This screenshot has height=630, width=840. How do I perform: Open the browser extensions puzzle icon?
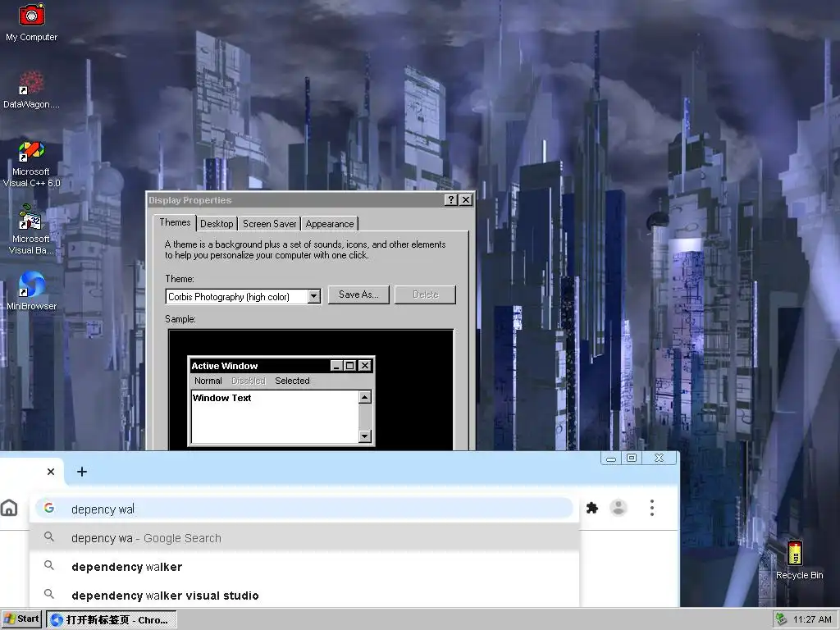point(592,508)
